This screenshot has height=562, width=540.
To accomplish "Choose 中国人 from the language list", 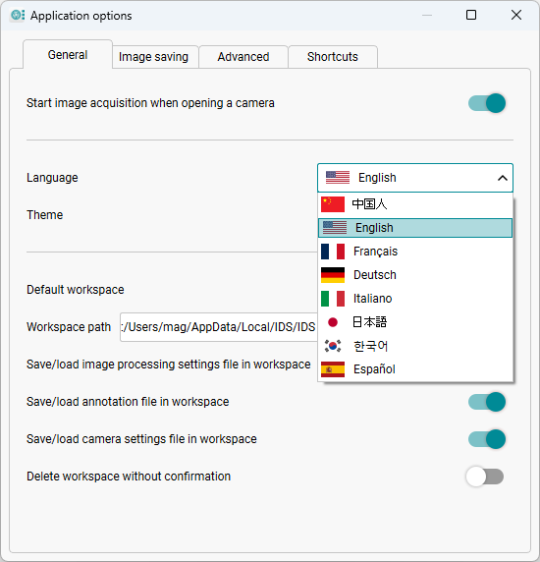I will pos(415,204).
